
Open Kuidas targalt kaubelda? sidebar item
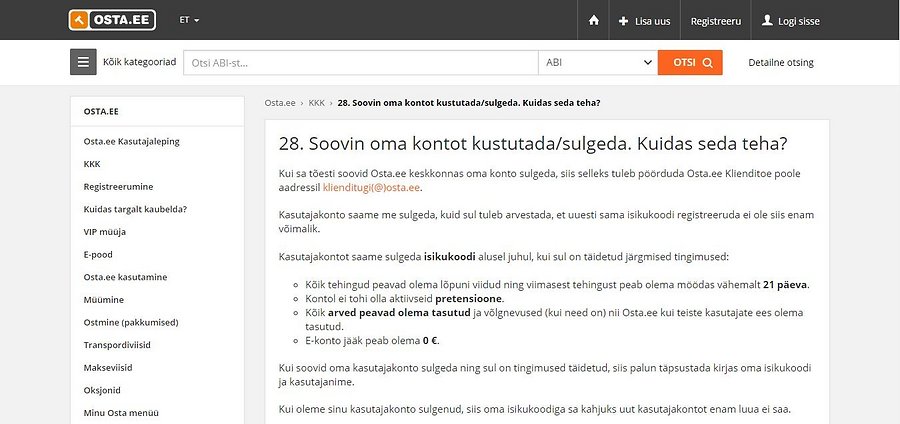pos(135,209)
